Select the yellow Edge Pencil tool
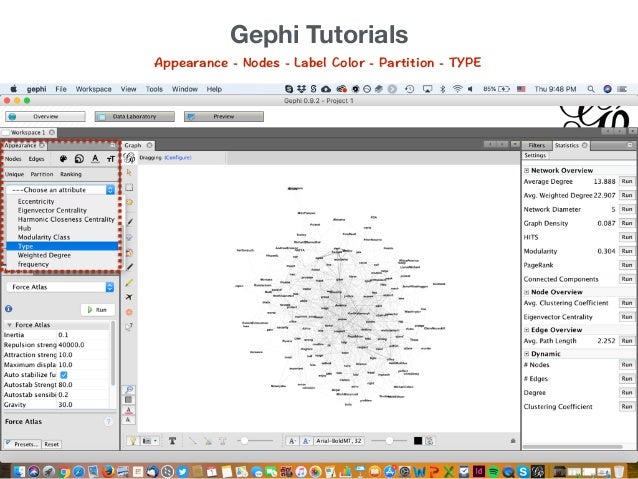Image resolution: width=638 pixels, height=479 pixels. (x=129, y=282)
